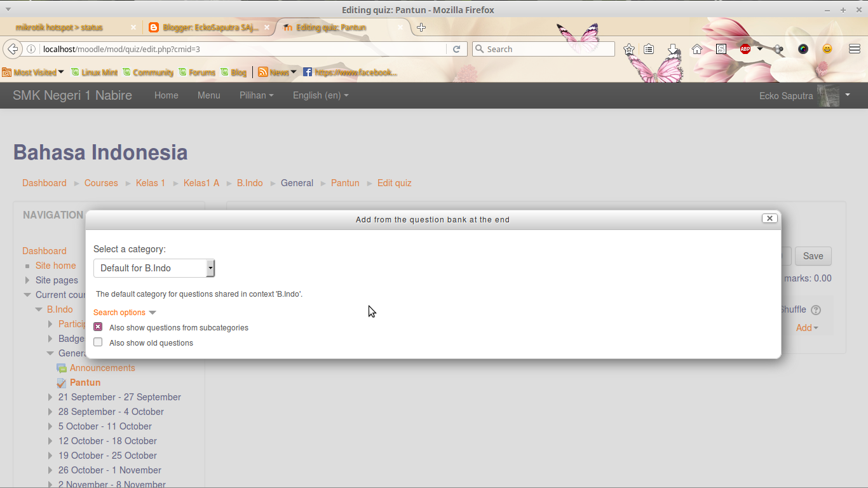
Task: Expand 5 October - 11 October section
Action: coord(50,426)
